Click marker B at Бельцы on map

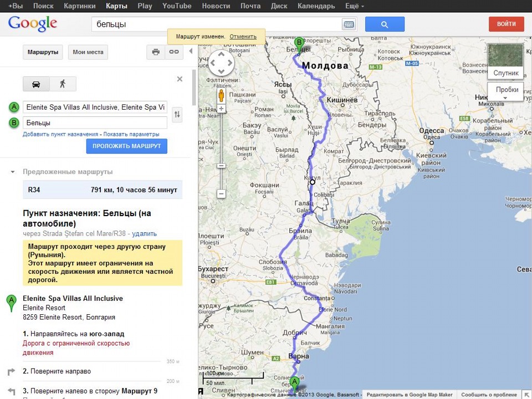[x=299, y=45]
